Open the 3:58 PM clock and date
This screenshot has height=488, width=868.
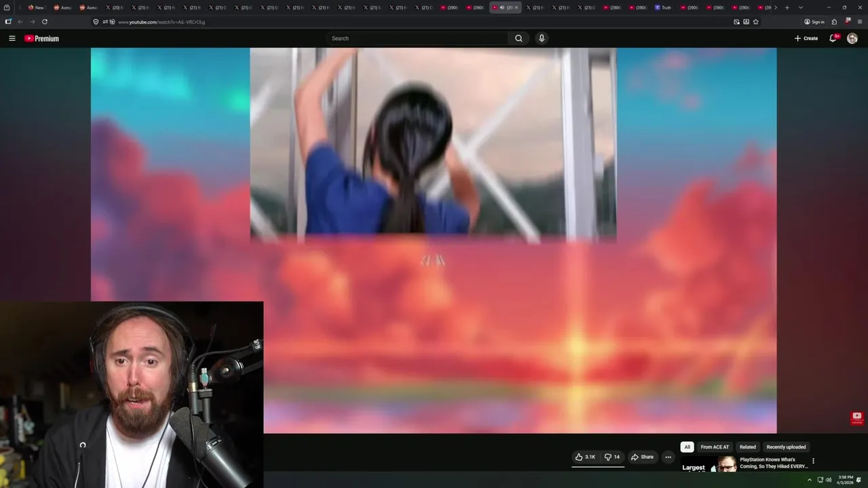click(x=846, y=480)
